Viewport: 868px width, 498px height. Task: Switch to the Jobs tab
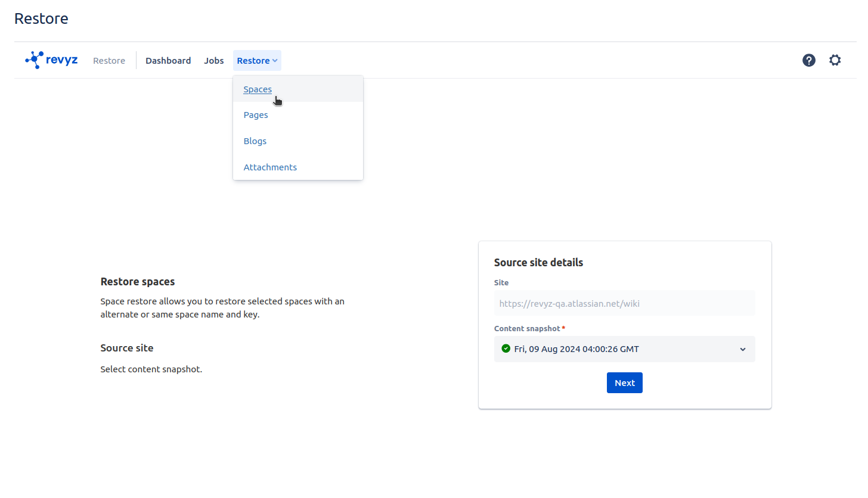(213, 61)
